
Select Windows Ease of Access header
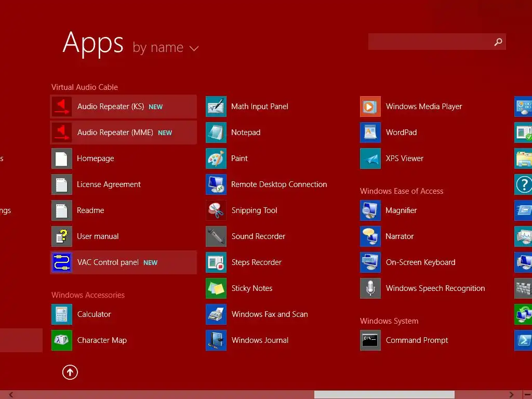(402, 191)
